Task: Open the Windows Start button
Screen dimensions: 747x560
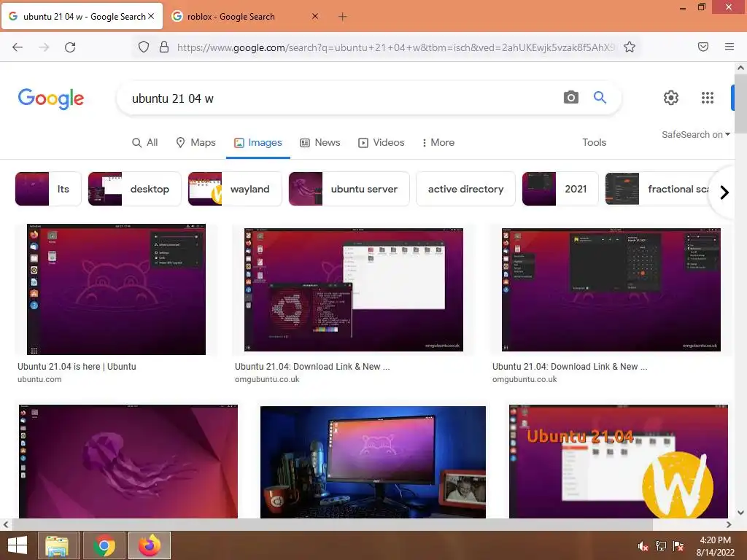Action: click(x=18, y=545)
